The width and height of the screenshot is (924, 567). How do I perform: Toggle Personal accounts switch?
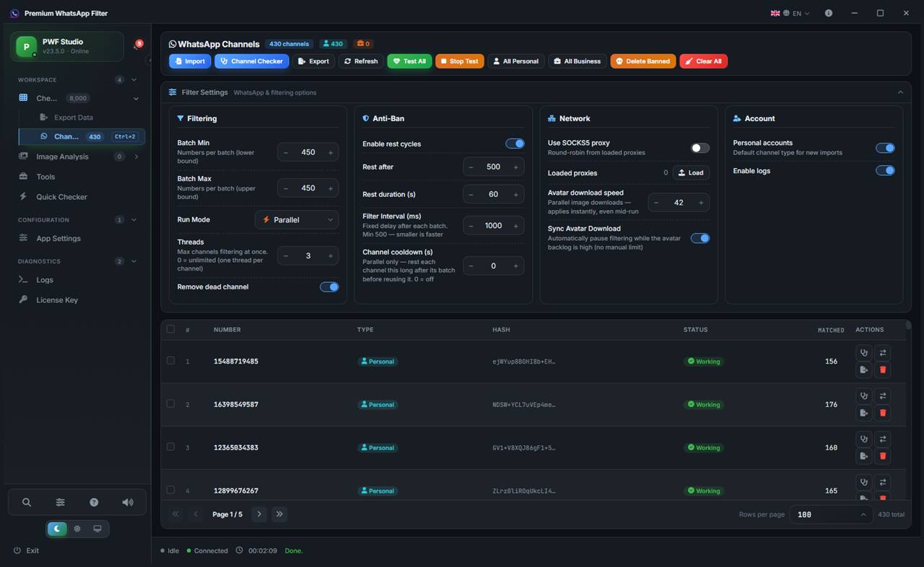(x=885, y=148)
